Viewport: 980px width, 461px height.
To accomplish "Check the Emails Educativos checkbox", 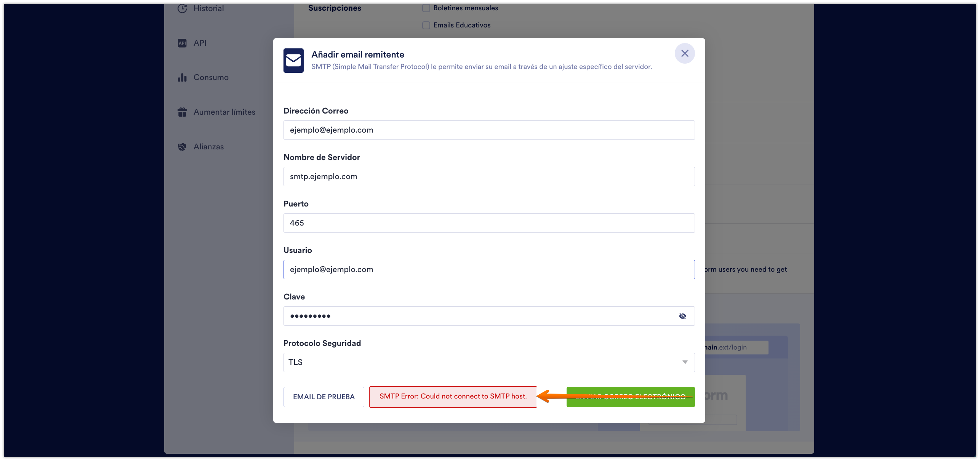I will pos(426,26).
